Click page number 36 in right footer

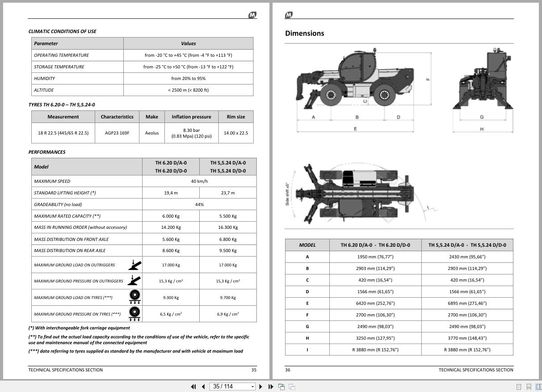click(288, 370)
